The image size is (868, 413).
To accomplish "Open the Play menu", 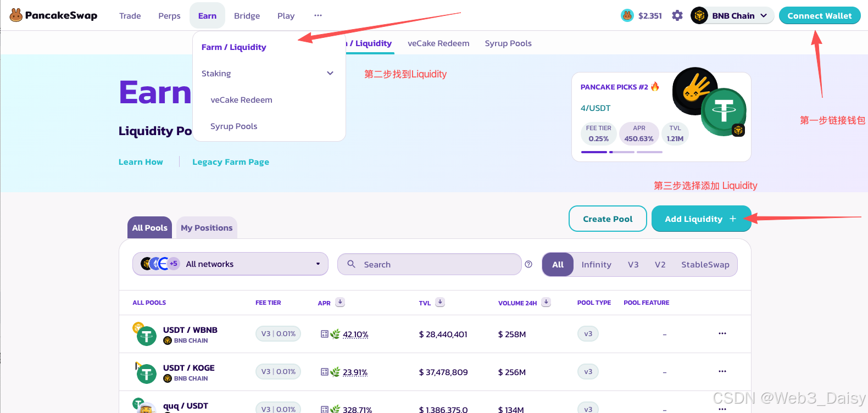I will (x=286, y=15).
